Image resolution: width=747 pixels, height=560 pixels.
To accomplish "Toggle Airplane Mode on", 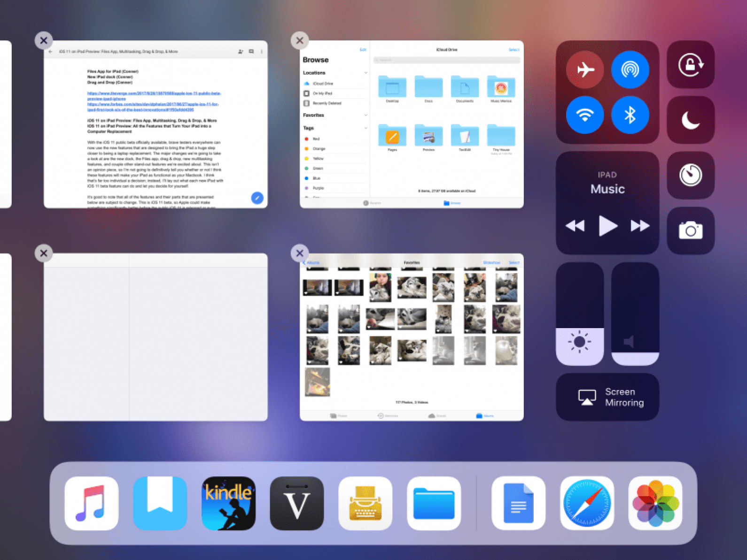I will [x=585, y=69].
